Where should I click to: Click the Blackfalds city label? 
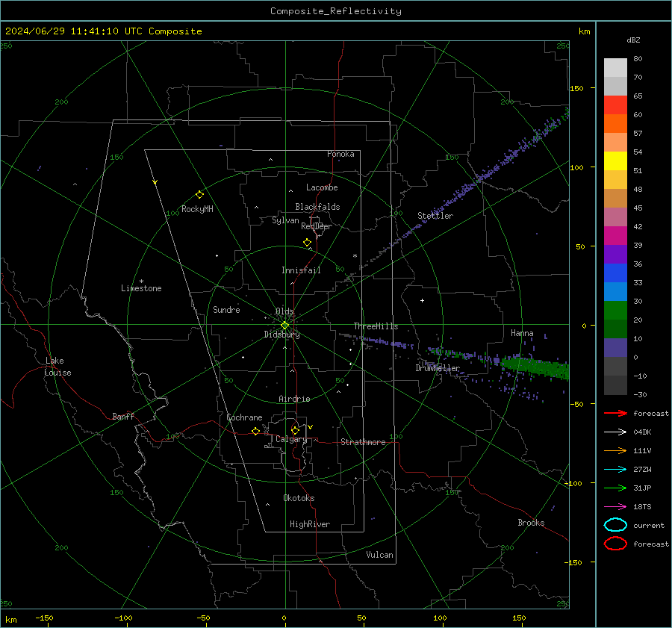click(317, 207)
